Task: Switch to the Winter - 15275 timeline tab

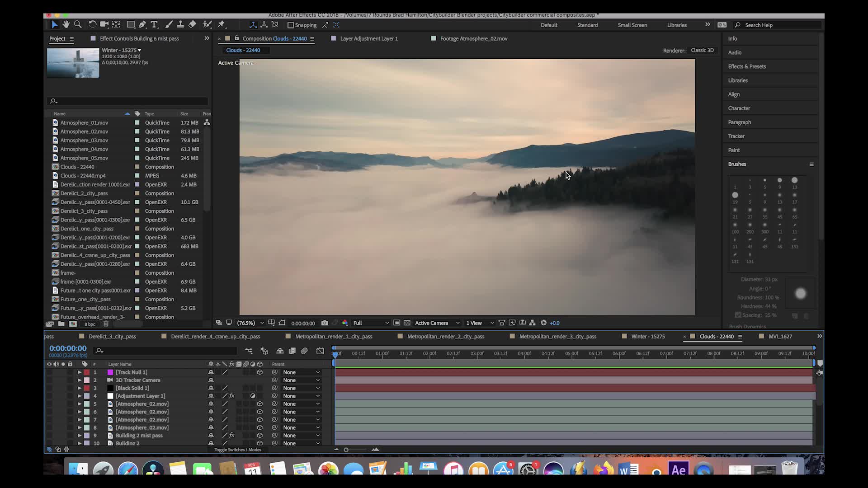Action: pyautogui.click(x=647, y=336)
